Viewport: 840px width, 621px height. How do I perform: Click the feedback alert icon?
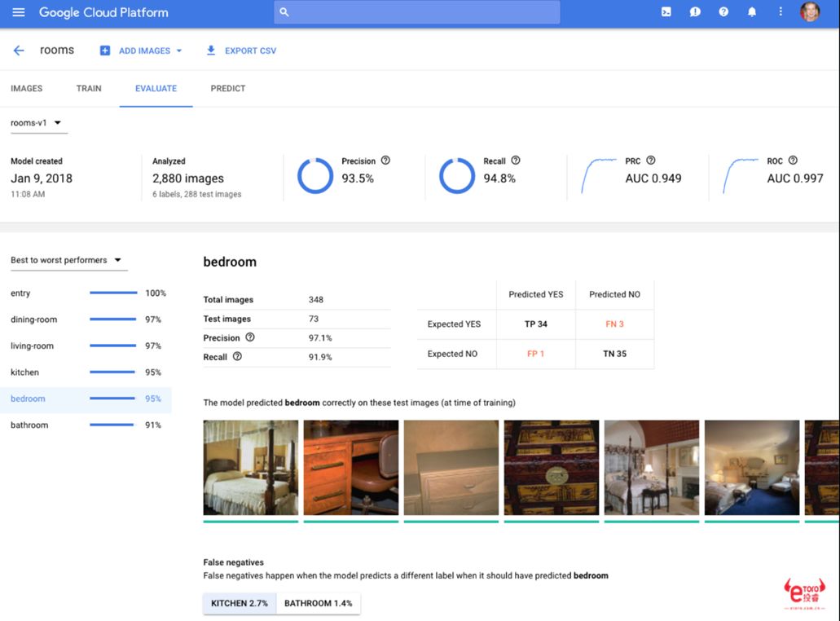point(695,11)
